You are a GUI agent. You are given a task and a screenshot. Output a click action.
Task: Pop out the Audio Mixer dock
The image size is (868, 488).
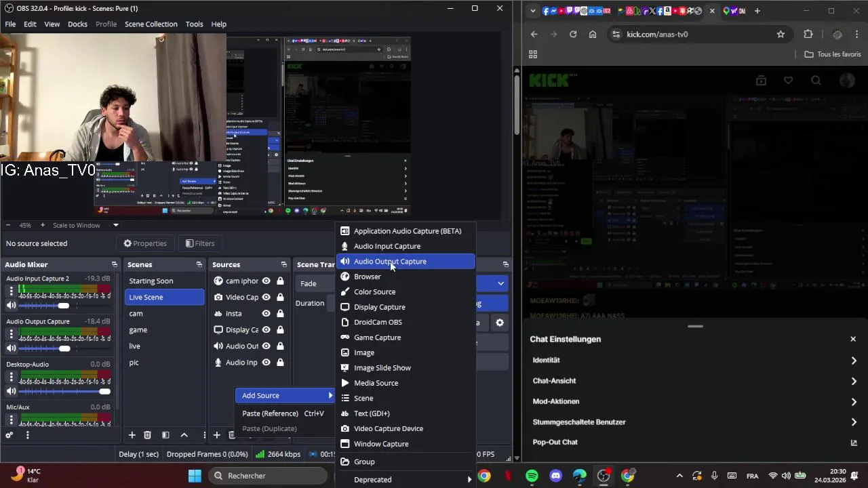(114, 264)
